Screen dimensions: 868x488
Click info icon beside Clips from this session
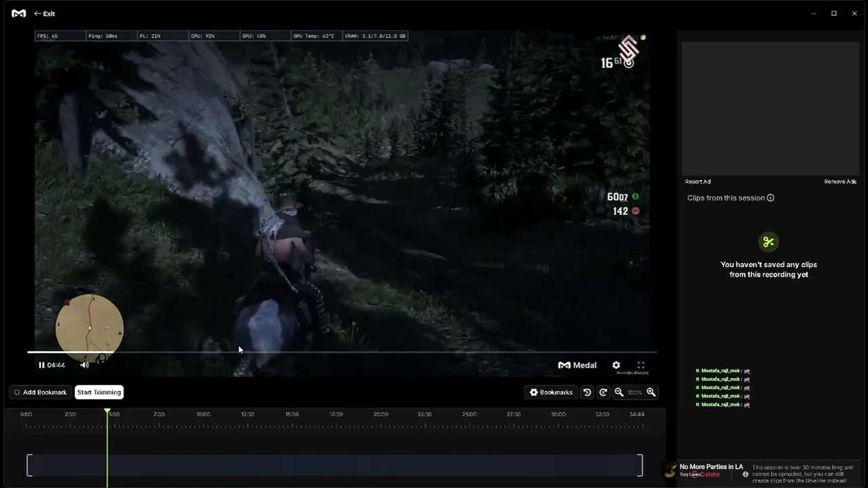point(770,198)
